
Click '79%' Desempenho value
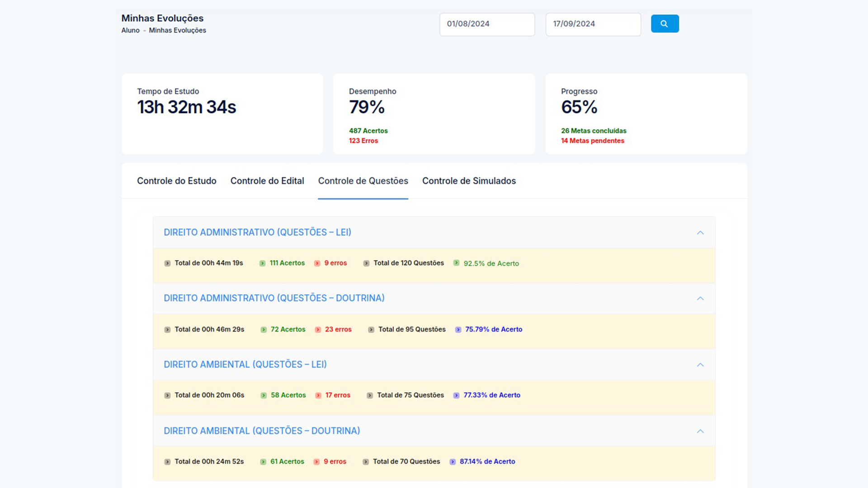point(367,107)
